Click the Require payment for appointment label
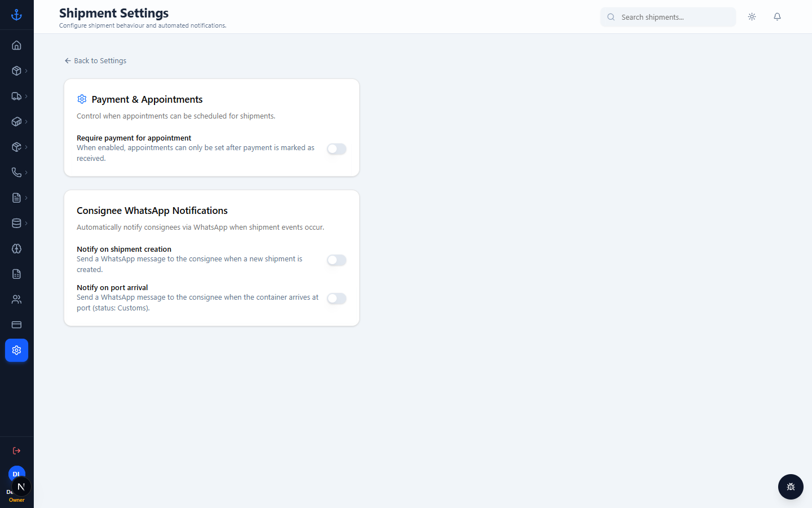The image size is (812, 508). [x=134, y=138]
